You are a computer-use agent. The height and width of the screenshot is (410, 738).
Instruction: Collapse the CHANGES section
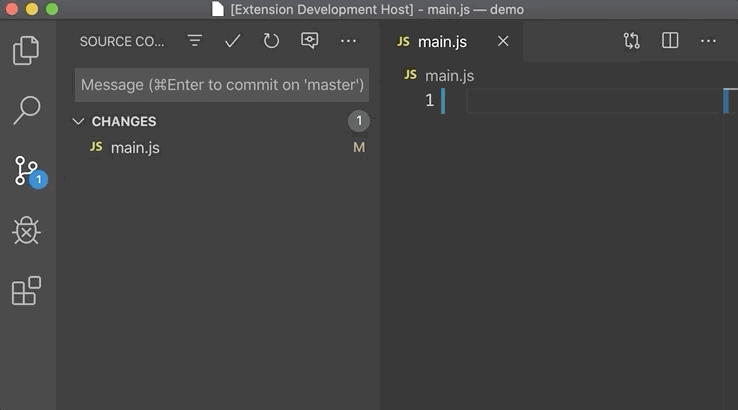coord(79,121)
